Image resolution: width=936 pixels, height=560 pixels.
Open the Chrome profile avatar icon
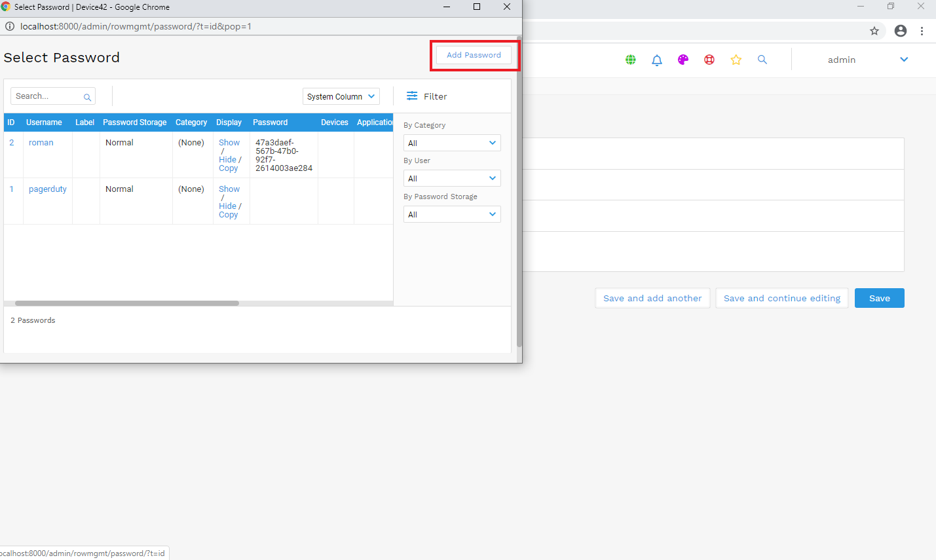tap(901, 31)
